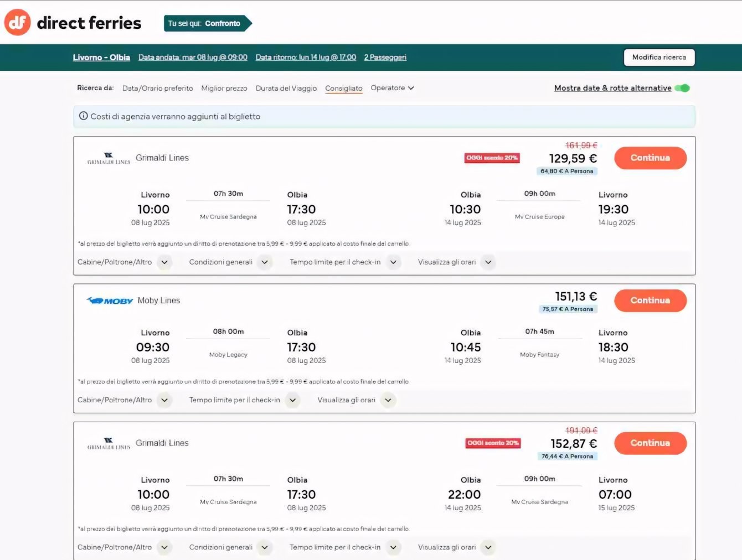
Task: Toggle Mostra date & rotte alternative switch
Action: pyautogui.click(x=682, y=88)
